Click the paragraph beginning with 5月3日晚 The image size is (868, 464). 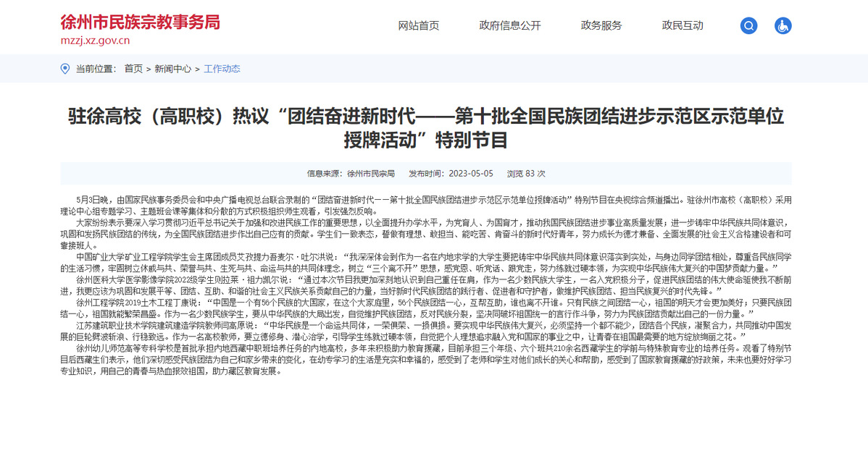click(426, 205)
